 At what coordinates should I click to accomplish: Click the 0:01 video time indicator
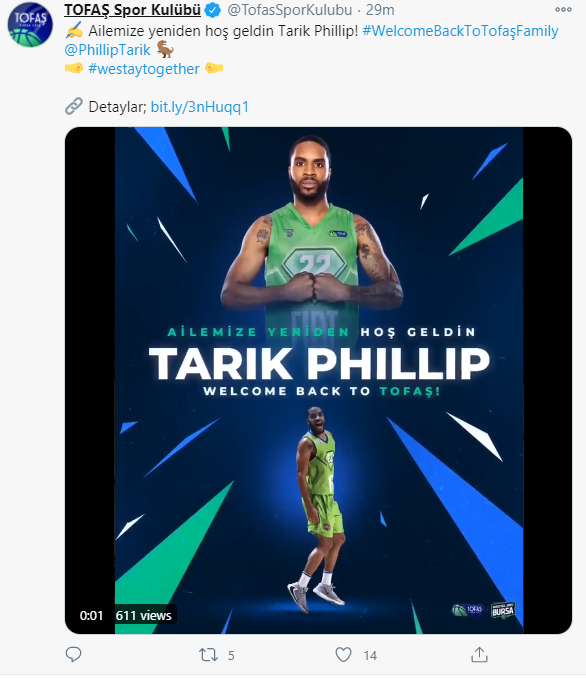click(91, 615)
